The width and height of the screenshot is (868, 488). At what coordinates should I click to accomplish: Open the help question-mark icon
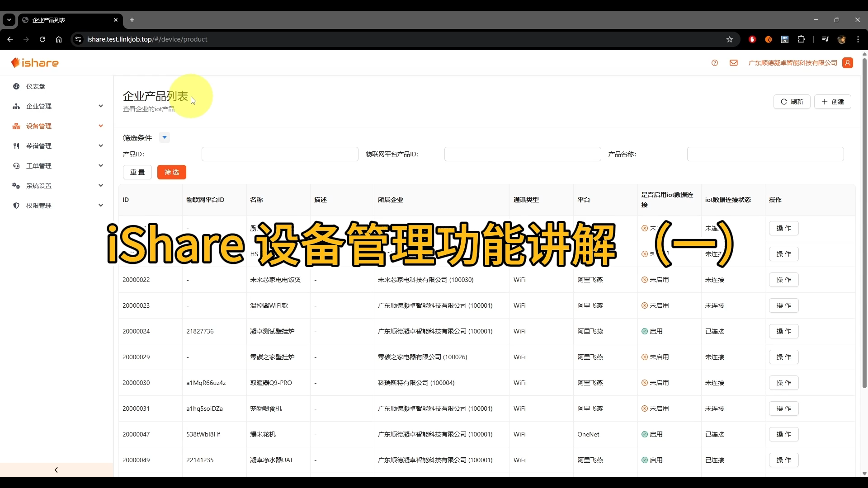pyautogui.click(x=715, y=63)
